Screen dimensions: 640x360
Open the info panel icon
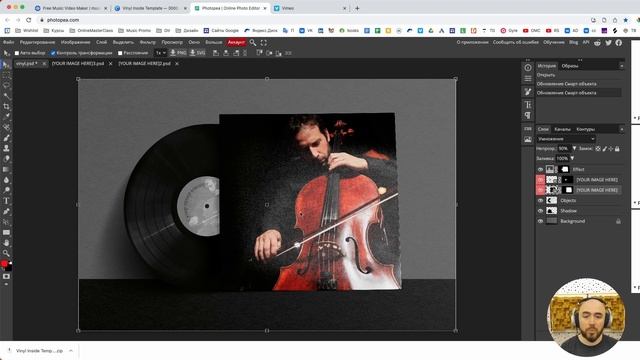coord(528,68)
